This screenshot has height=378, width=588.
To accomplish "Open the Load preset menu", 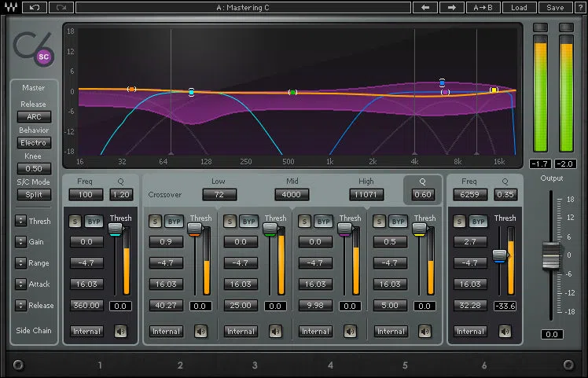I will 519,8.
